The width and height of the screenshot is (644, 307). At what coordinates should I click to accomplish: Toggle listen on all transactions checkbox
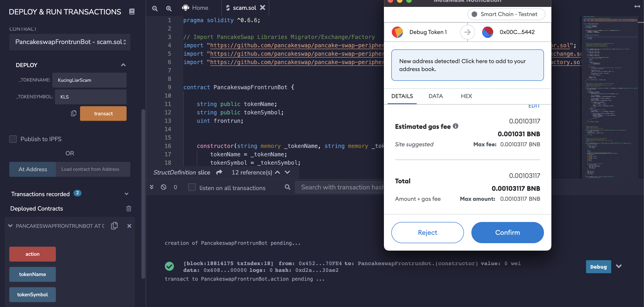(x=192, y=187)
